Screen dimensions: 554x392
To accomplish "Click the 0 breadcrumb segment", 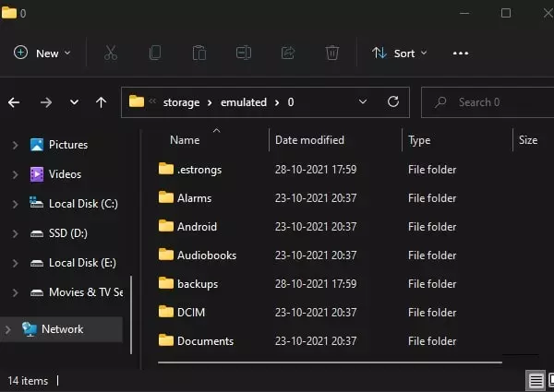I will click(291, 102).
